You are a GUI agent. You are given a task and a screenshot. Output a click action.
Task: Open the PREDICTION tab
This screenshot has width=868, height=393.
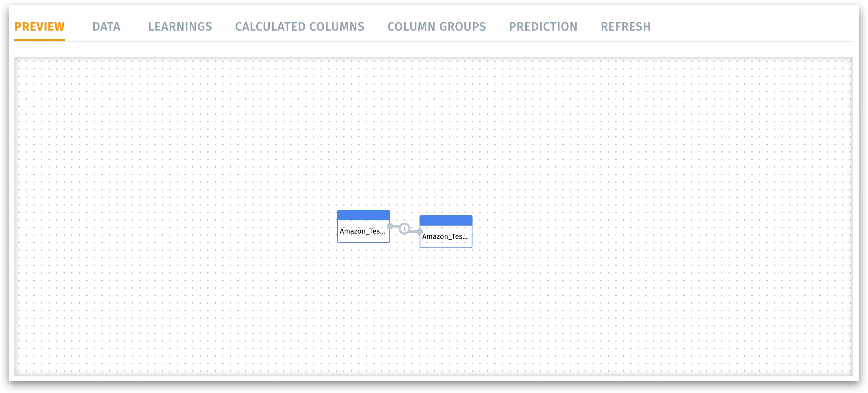pos(543,26)
